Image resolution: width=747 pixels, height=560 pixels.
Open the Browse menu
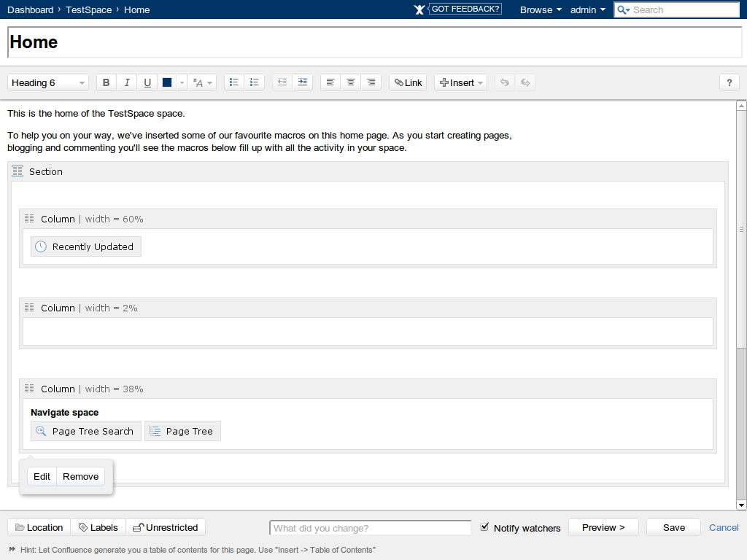coord(541,9)
